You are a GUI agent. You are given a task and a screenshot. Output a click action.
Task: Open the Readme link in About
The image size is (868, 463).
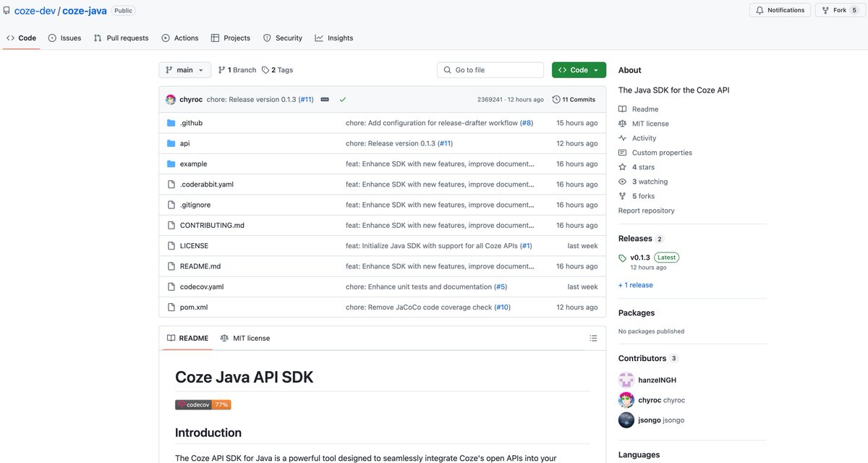pyautogui.click(x=645, y=109)
